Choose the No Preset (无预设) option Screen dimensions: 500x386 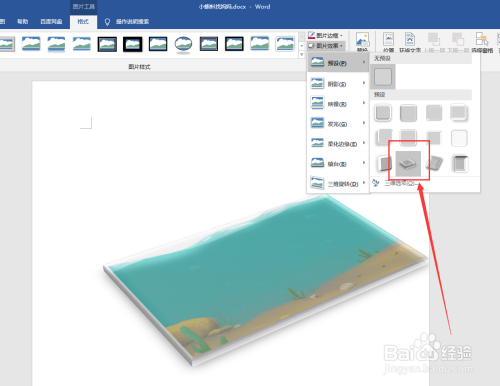[x=383, y=77]
